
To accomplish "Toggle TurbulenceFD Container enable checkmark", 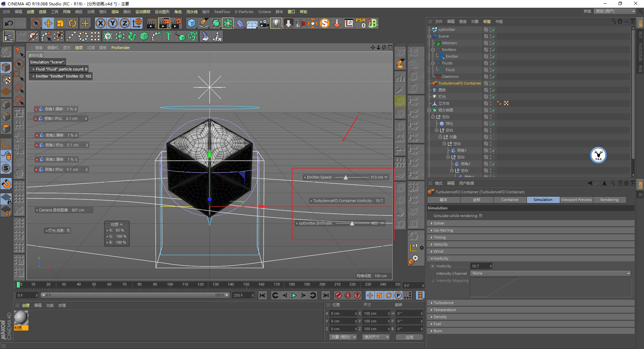I will point(494,83).
